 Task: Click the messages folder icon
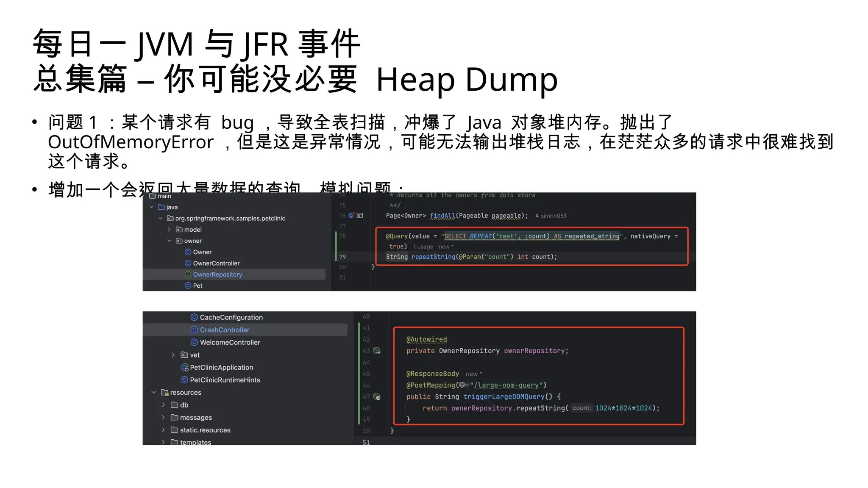click(174, 418)
